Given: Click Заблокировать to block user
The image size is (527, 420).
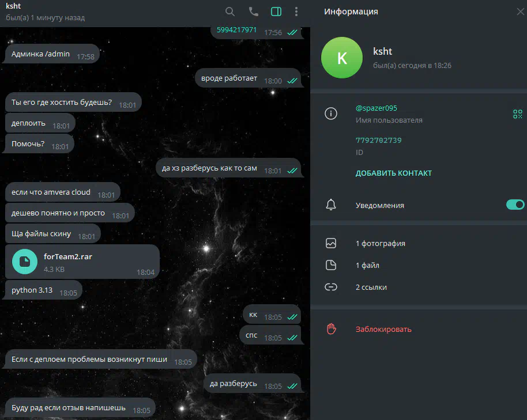Looking at the screenshot, I should pyautogui.click(x=383, y=330).
